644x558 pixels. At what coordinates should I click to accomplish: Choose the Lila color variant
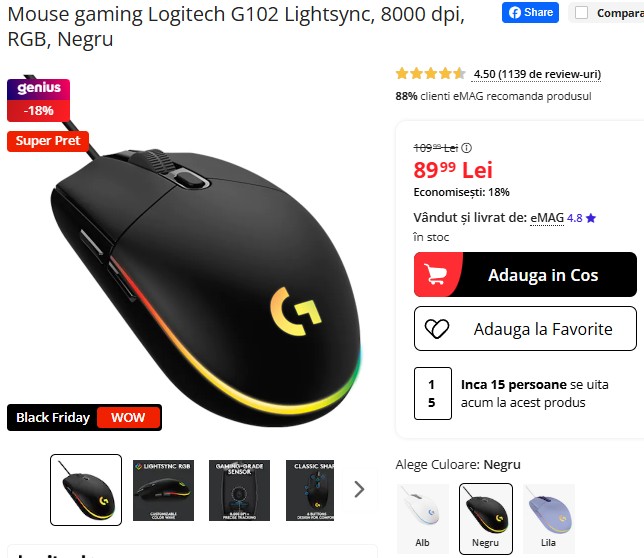pos(548,519)
